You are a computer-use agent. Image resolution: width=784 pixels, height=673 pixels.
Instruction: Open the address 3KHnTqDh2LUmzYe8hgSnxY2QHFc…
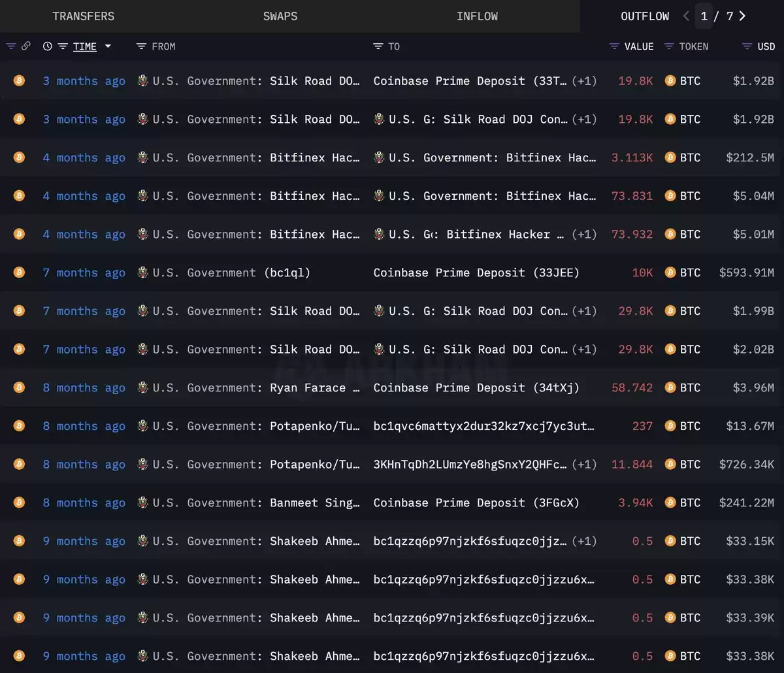[470, 464]
